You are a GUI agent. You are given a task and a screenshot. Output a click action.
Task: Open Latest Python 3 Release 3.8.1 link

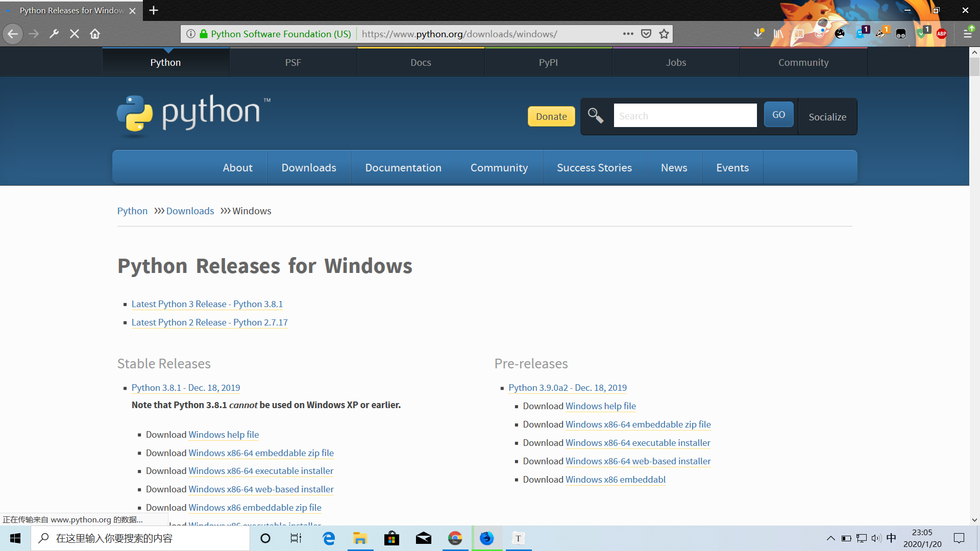tap(207, 304)
